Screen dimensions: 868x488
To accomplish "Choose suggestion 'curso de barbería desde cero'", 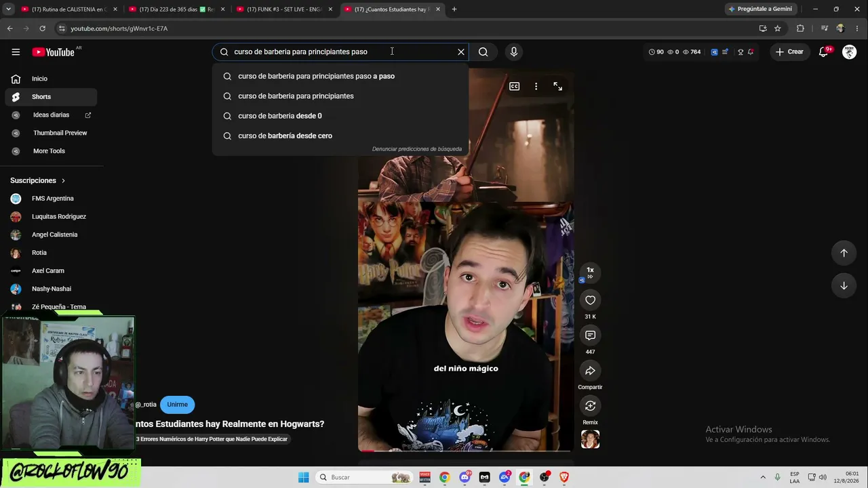I will tap(340, 136).
